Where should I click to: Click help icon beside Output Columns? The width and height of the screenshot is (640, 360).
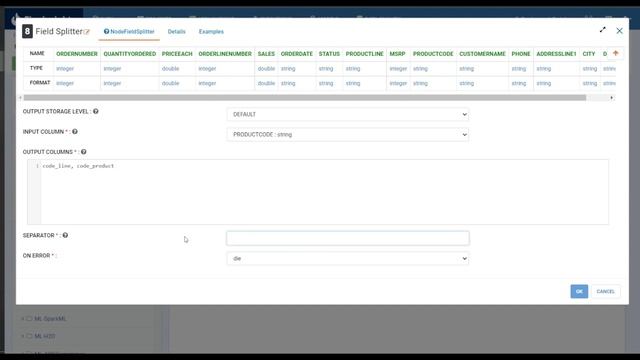pyautogui.click(x=83, y=151)
